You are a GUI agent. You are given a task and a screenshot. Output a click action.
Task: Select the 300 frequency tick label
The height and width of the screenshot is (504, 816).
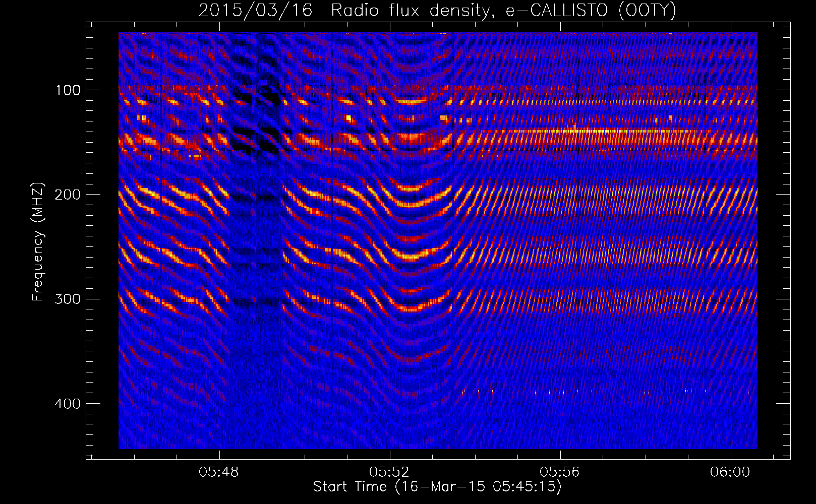coord(68,299)
